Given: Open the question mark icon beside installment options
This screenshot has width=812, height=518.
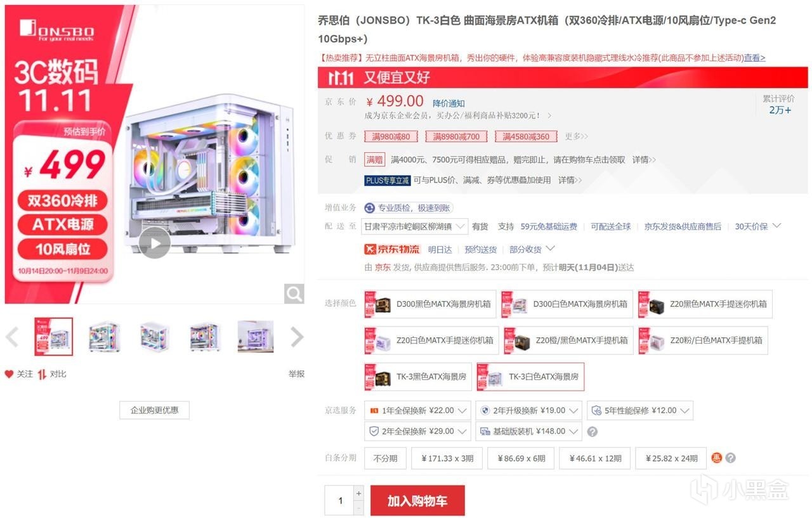Looking at the screenshot, I should 730,458.
